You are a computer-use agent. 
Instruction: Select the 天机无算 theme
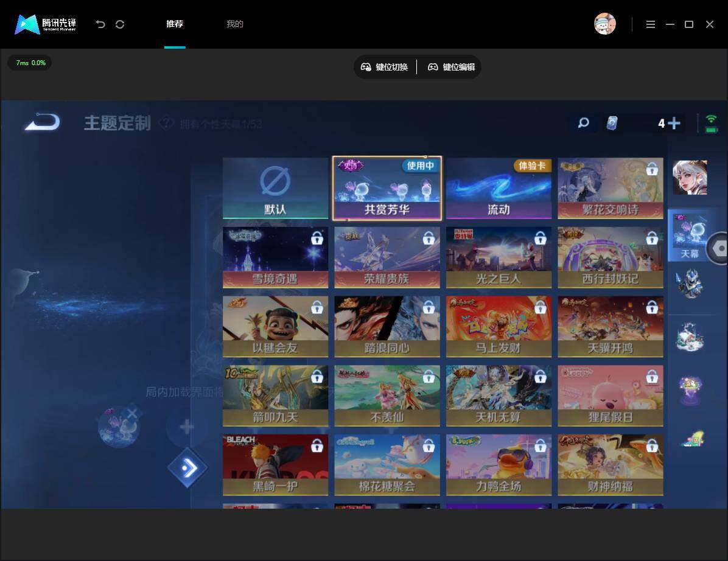(x=499, y=395)
